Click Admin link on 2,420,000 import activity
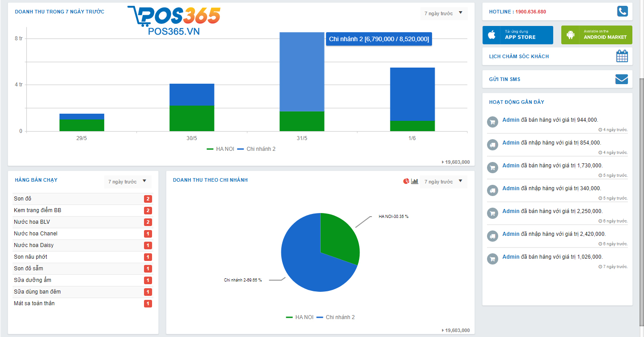 point(511,234)
